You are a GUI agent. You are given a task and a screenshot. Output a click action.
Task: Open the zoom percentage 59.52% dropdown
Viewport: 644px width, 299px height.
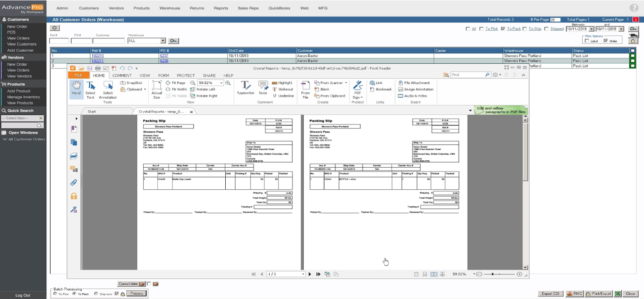click(x=222, y=83)
